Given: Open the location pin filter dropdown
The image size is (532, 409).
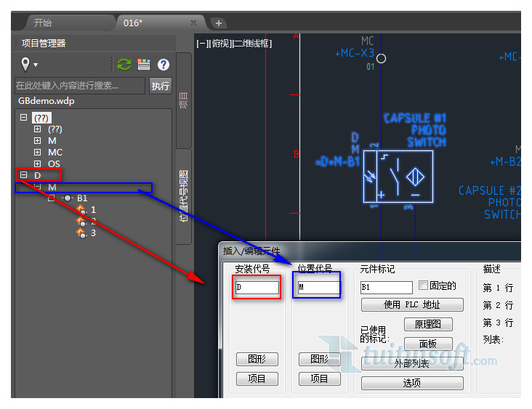Looking at the screenshot, I should (29, 65).
